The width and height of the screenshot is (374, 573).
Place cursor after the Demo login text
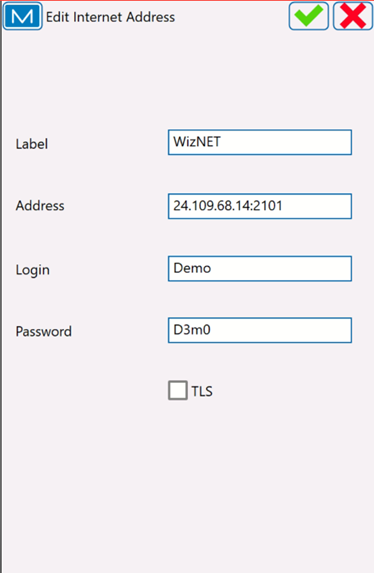tap(212, 268)
